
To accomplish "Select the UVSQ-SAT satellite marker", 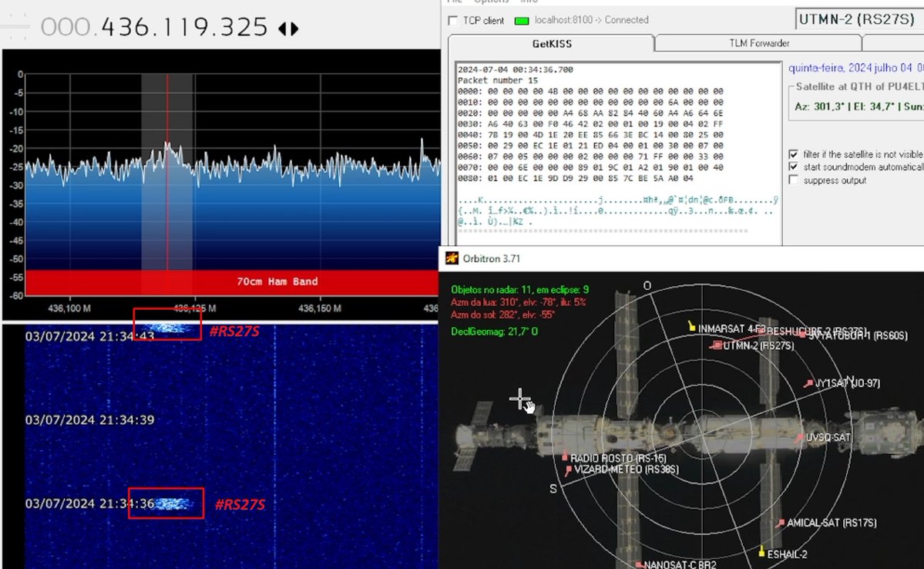I will 801,438.
